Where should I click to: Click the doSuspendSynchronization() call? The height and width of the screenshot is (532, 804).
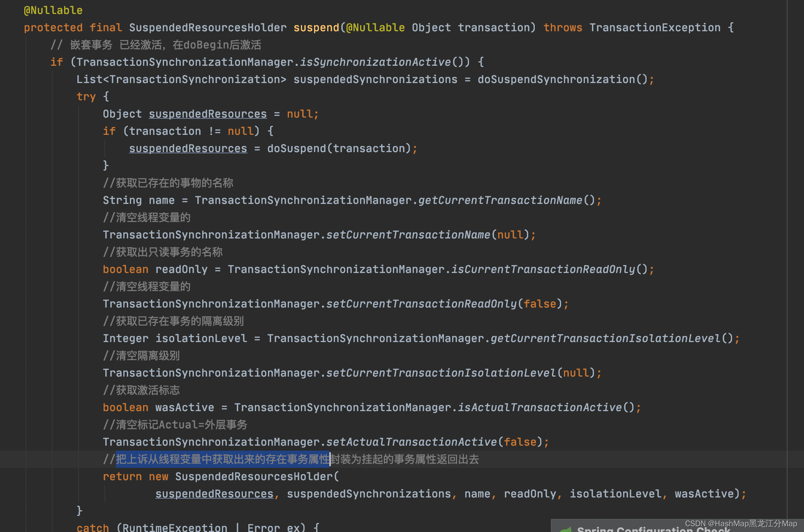tap(563, 79)
